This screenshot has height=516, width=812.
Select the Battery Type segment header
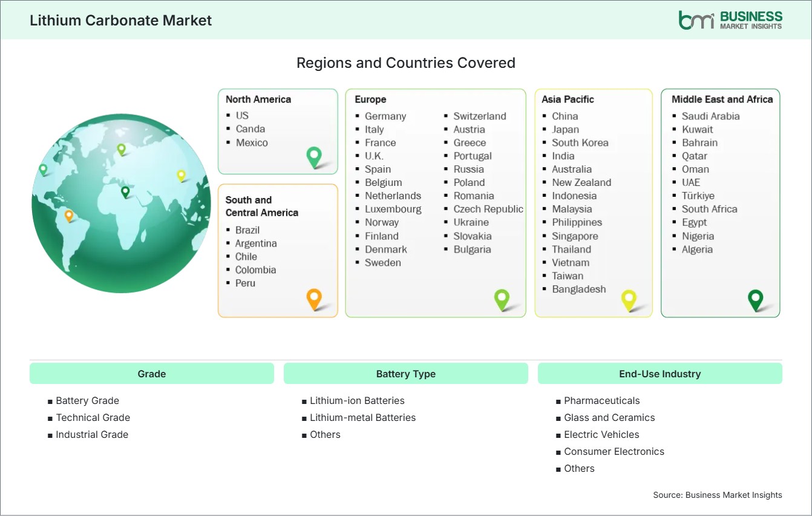pos(406,374)
